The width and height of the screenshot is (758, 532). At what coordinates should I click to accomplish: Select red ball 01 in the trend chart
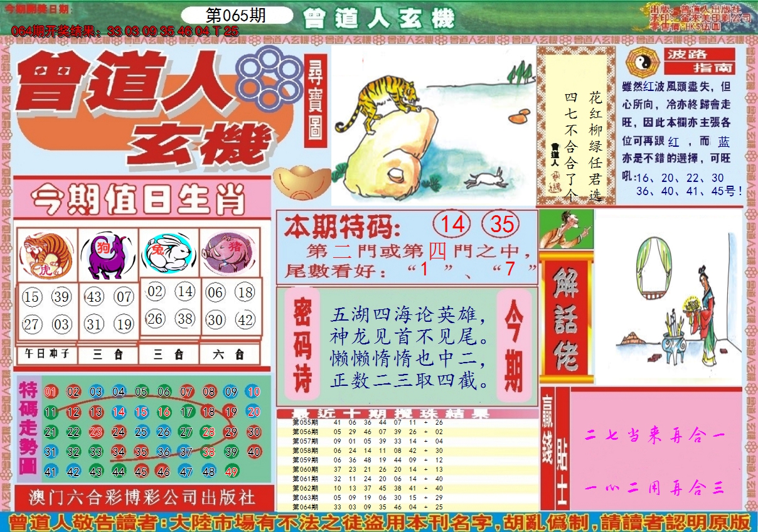[51, 393]
